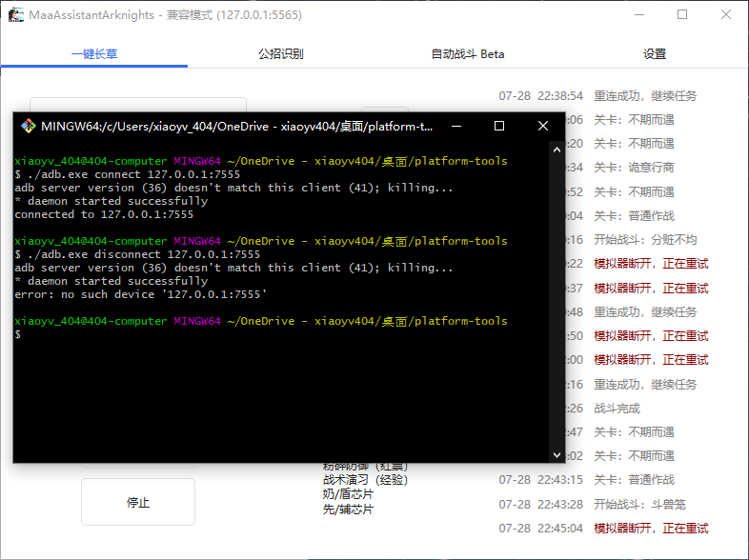Click the MaaAssistantArknights app icon in title bar
The height and width of the screenshot is (560, 749).
[16, 15]
